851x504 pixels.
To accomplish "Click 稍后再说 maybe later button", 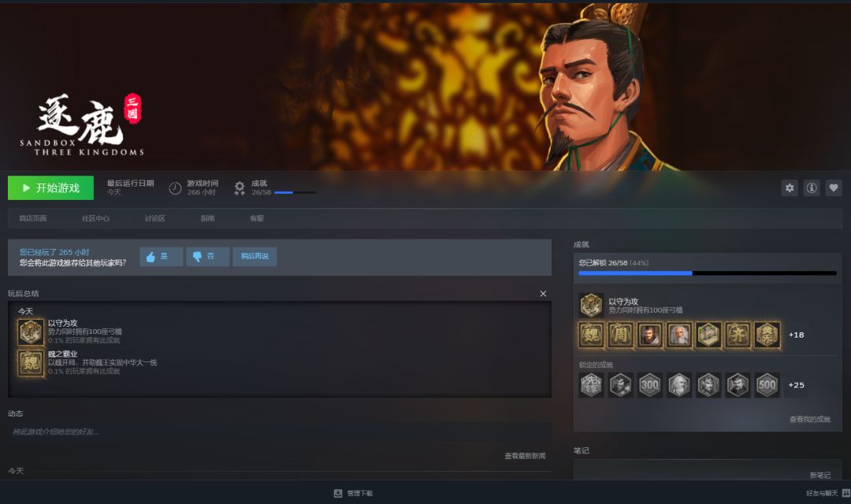I will (x=255, y=257).
